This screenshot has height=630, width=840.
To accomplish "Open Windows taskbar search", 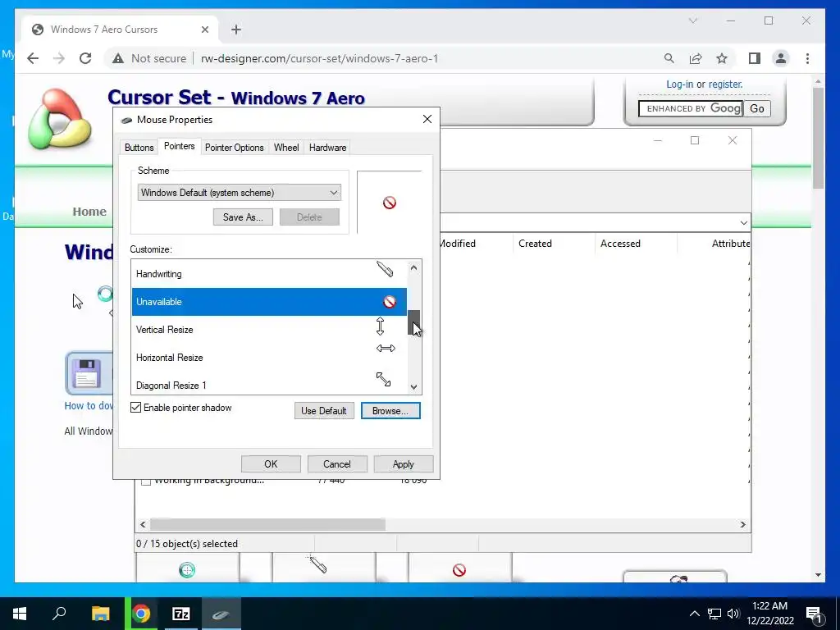I will (x=59, y=614).
